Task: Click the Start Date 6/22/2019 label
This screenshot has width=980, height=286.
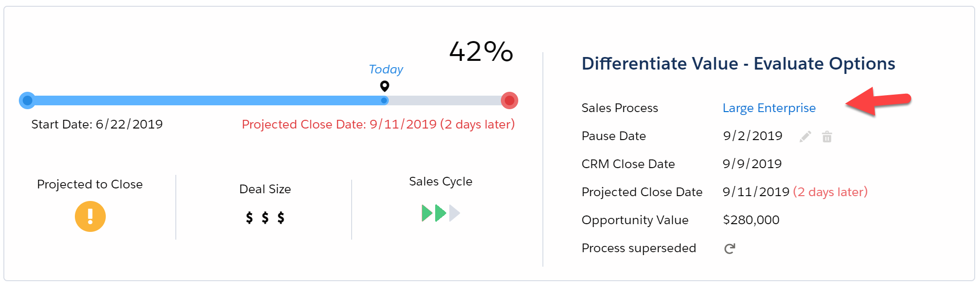Action: click(97, 124)
